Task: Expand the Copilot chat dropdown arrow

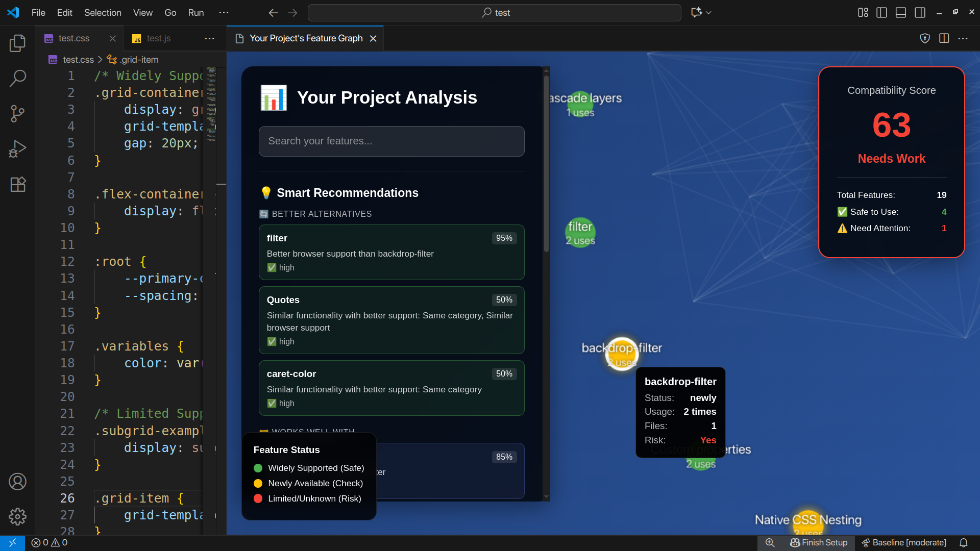Action: [709, 13]
